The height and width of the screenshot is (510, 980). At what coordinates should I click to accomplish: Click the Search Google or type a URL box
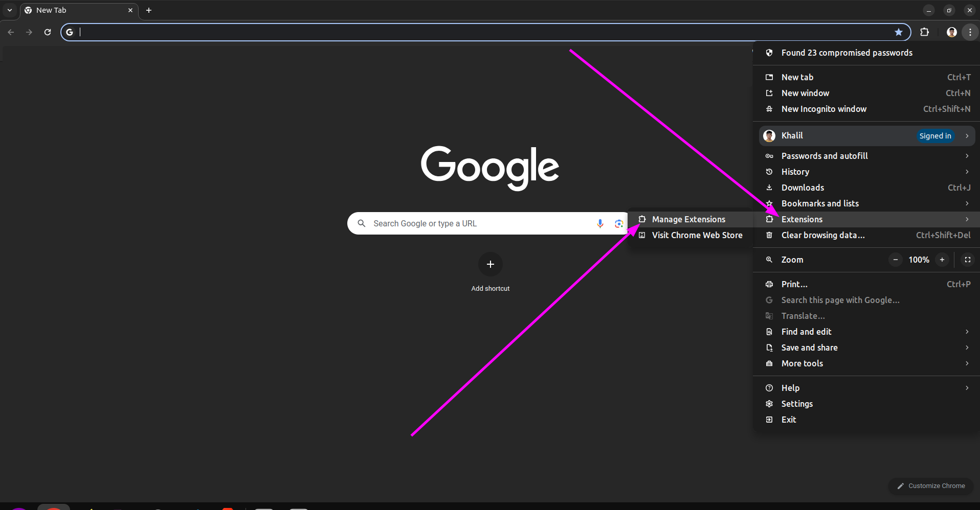tap(488, 223)
